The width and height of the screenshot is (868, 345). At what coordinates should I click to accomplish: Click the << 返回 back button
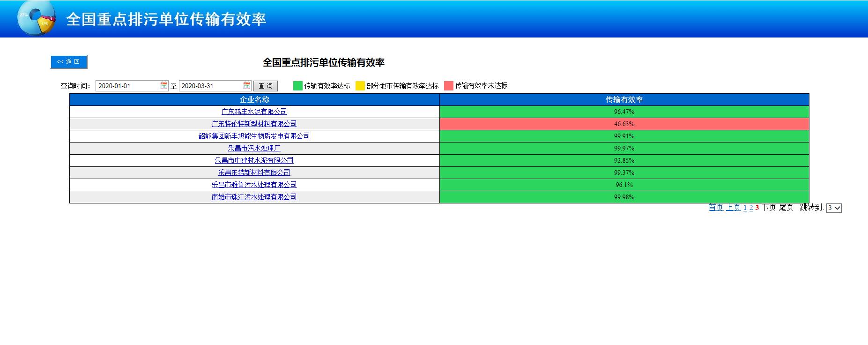[69, 62]
